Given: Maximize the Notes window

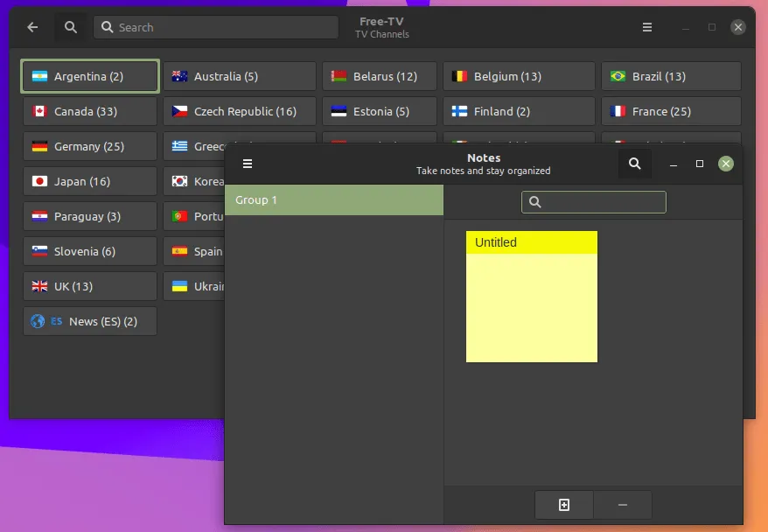Looking at the screenshot, I should point(700,164).
